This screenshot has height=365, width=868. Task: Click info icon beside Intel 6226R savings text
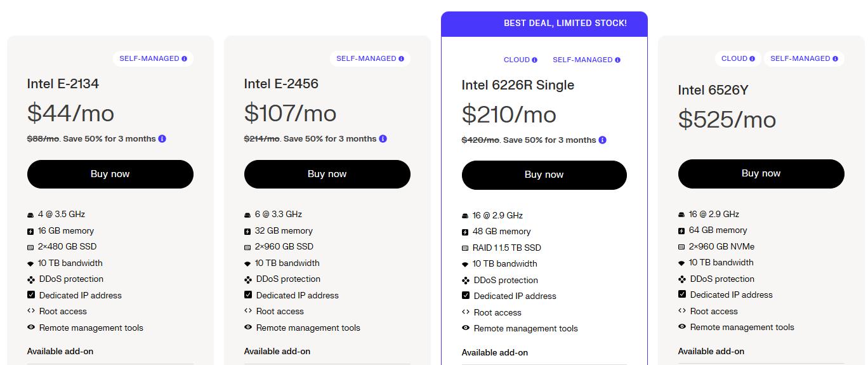click(x=602, y=140)
